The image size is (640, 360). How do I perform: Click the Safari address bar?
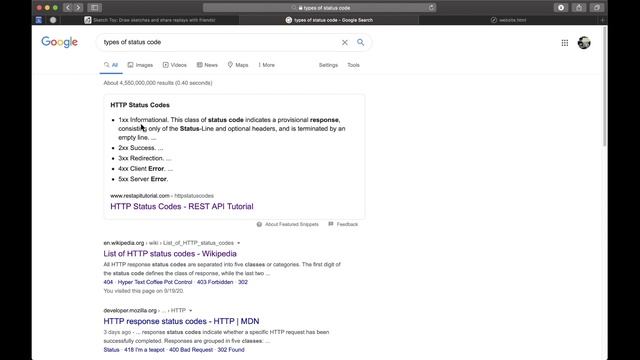[x=320, y=7]
